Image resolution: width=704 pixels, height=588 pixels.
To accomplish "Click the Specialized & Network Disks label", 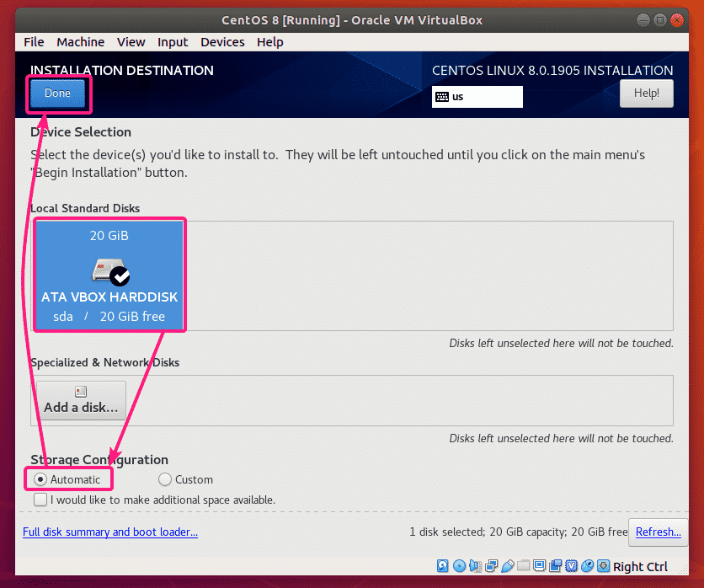I will coord(104,362).
